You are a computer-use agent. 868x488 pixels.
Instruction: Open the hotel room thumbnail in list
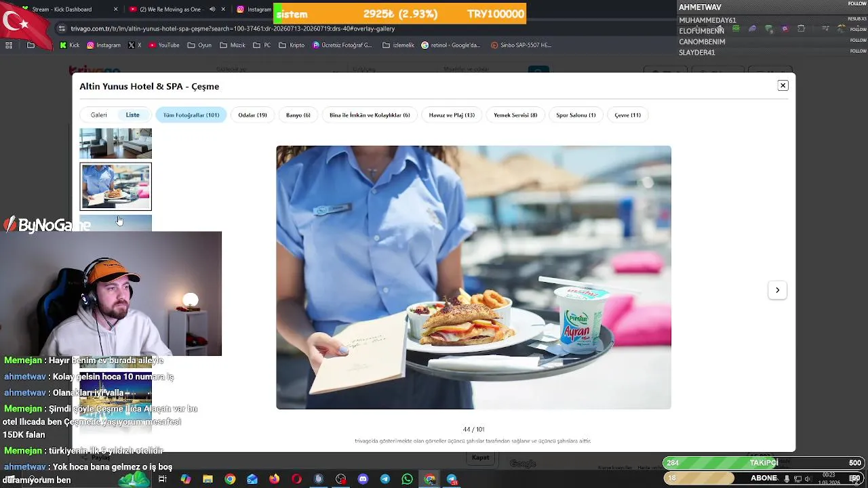[x=115, y=143]
